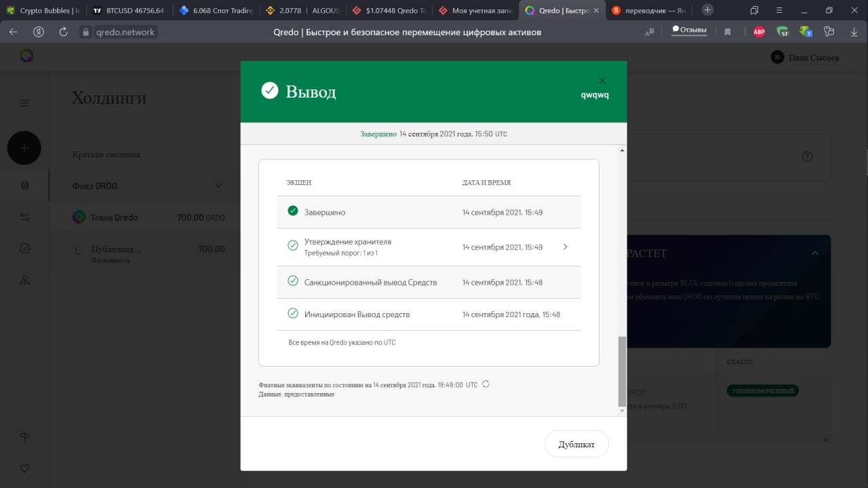Viewport: 868px width, 488px height.
Task: Select the Публичная... holdings row
Action: tap(148, 252)
